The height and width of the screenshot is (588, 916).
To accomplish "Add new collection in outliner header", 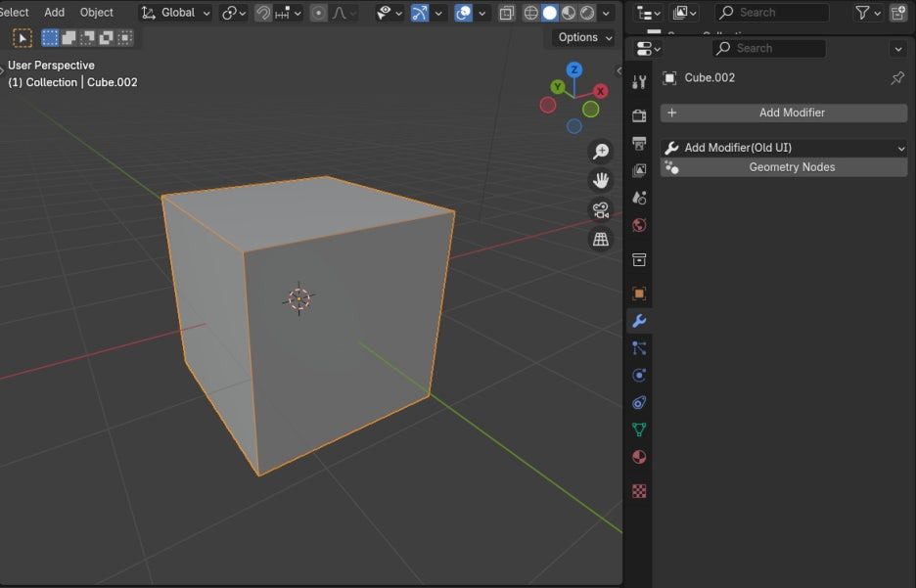I will click(898, 13).
